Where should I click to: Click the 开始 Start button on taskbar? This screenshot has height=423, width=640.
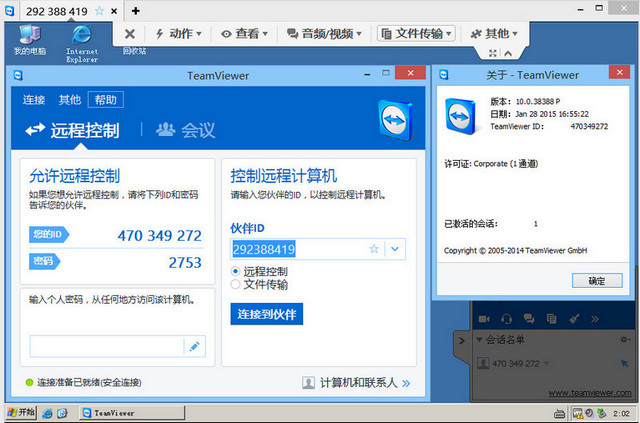click(x=20, y=412)
